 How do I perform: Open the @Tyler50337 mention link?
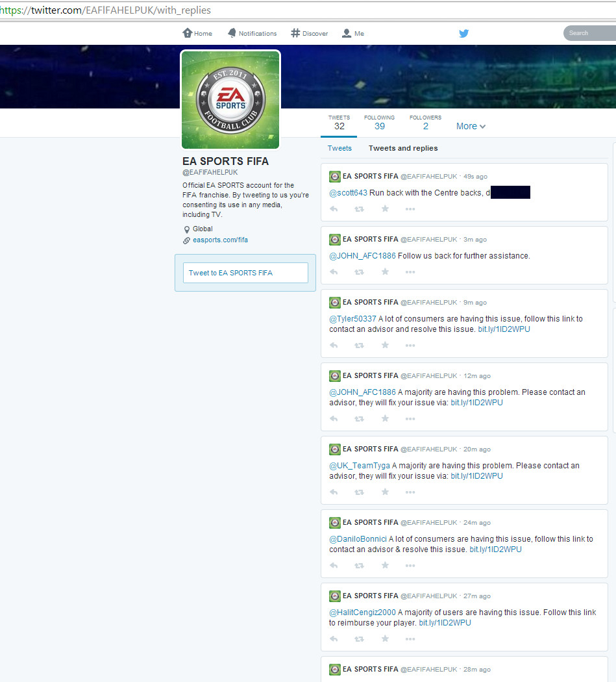(x=352, y=319)
